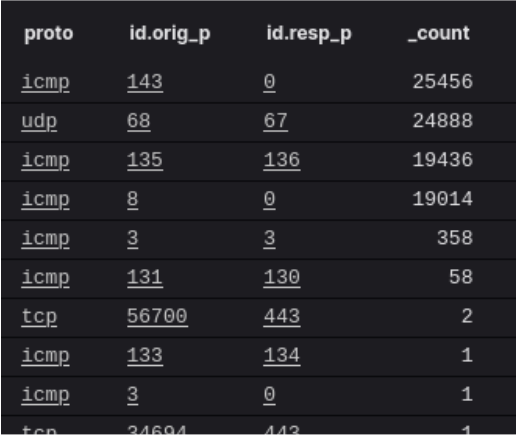Click origin port 68 value
The height and width of the screenshot is (435, 516).
click(139, 121)
